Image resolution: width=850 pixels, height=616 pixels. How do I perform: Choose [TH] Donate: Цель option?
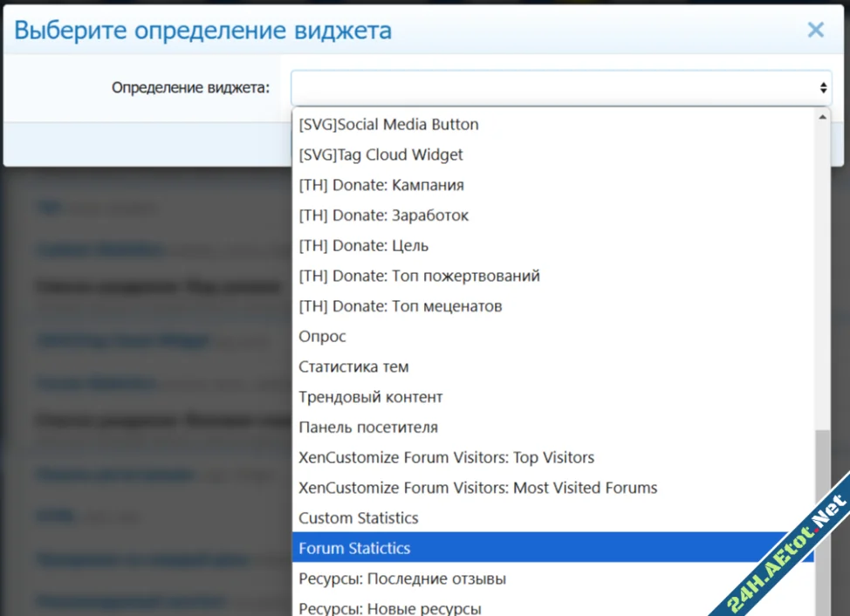click(x=363, y=246)
